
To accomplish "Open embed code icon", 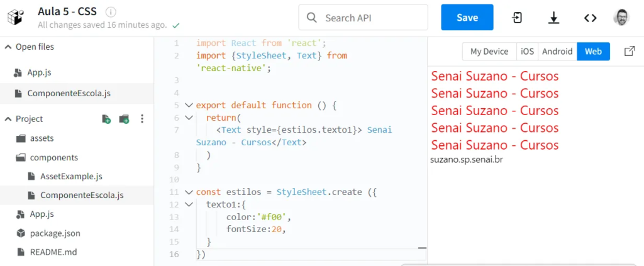I will 590,18.
